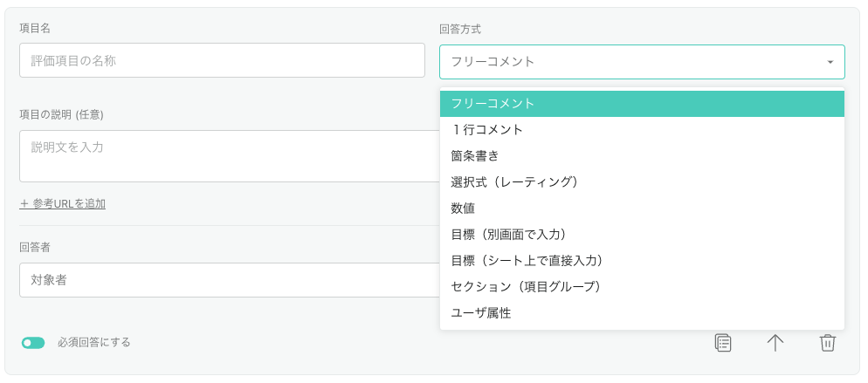Collapse the 回答方式 dropdown arrow
868x383 pixels.
[x=830, y=62]
